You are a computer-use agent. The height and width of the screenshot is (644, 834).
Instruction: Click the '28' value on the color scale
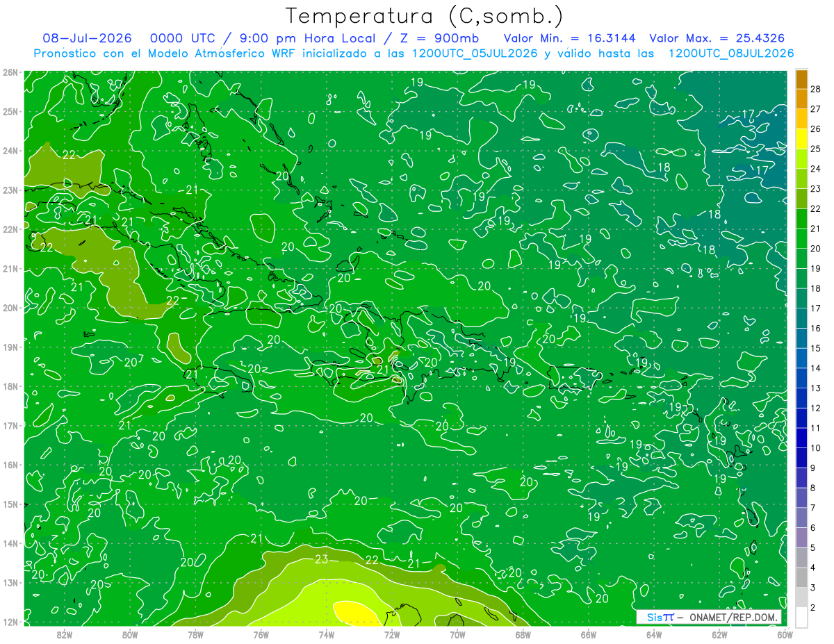[815, 89]
